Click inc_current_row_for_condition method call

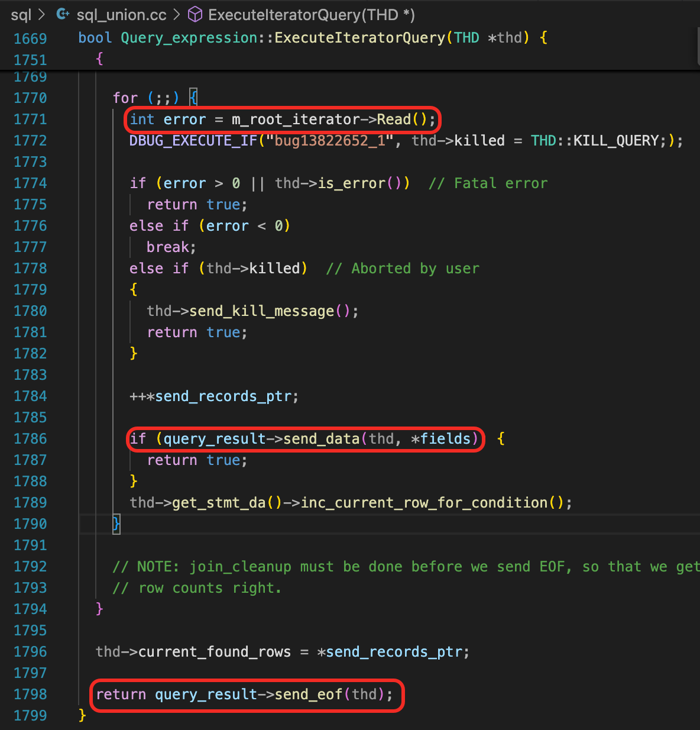click(424, 503)
